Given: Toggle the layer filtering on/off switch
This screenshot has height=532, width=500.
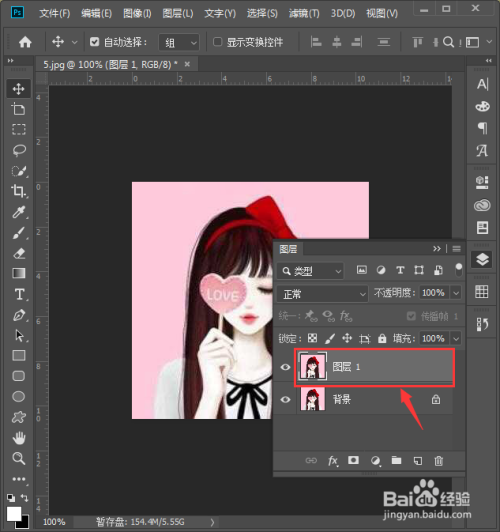Looking at the screenshot, I should 458,270.
